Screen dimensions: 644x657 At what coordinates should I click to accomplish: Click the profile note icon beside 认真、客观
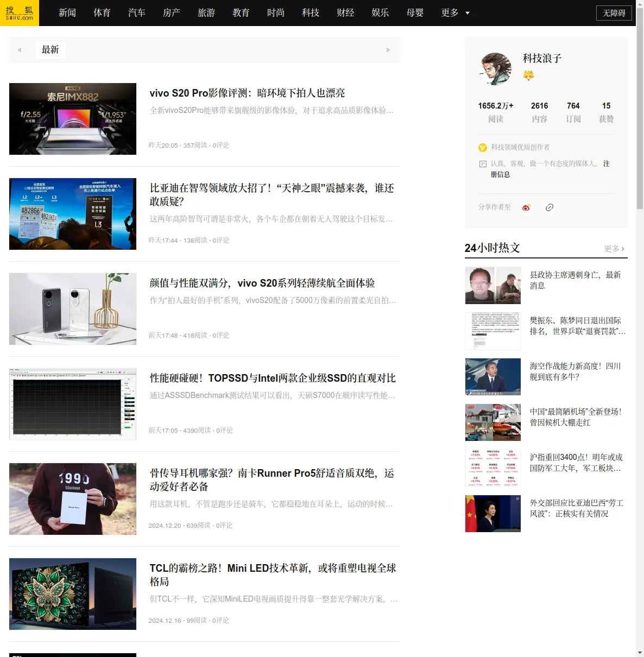click(x=483, y=163)
